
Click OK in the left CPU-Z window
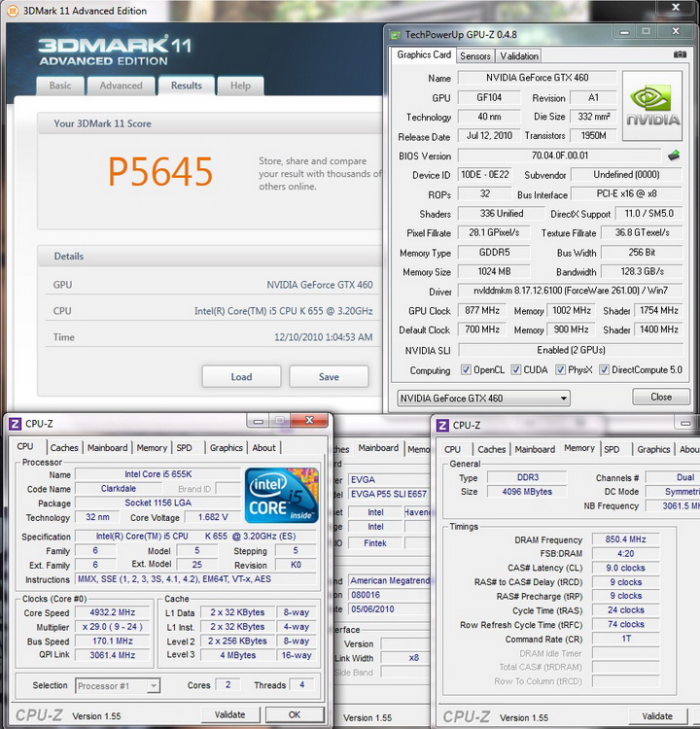pyautogui.click(x=295, y=714)
